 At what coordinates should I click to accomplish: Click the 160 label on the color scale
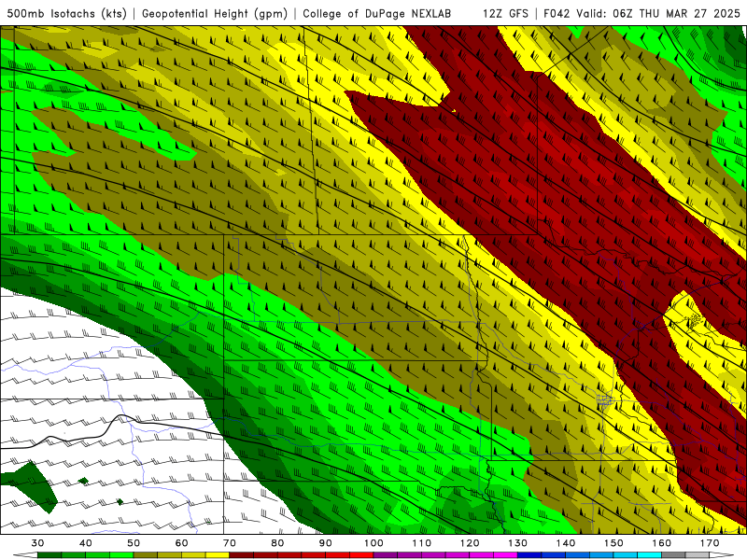[x=662, y=543]
